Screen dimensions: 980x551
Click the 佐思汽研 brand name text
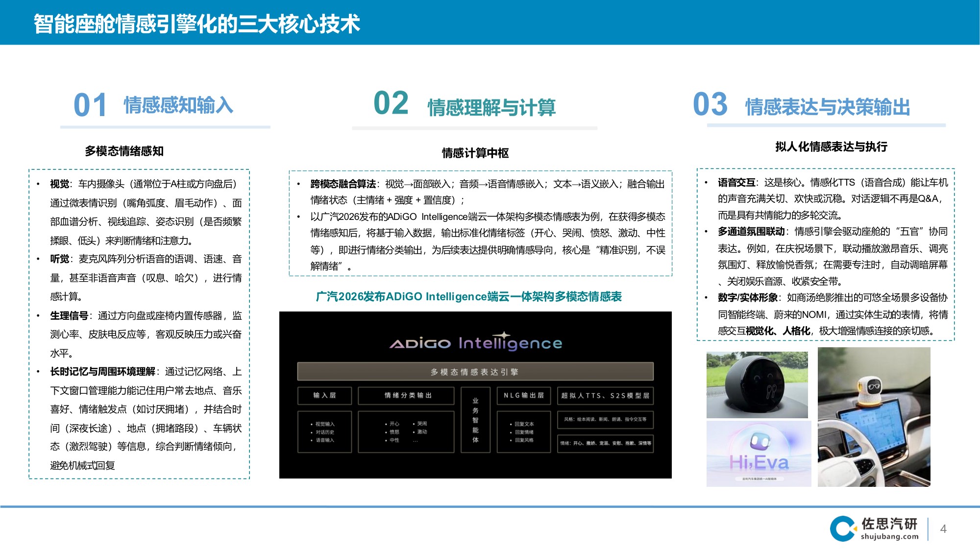(x=889, y=524)
